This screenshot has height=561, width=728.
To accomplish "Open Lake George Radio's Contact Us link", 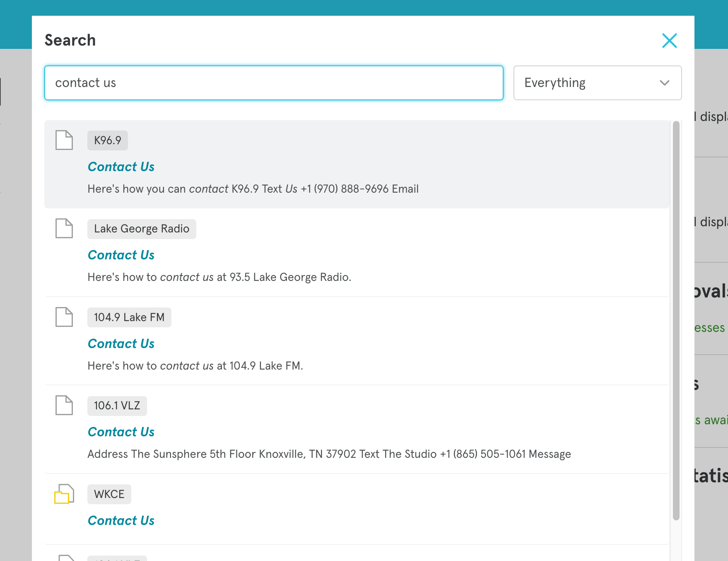I will click(121, 255).
